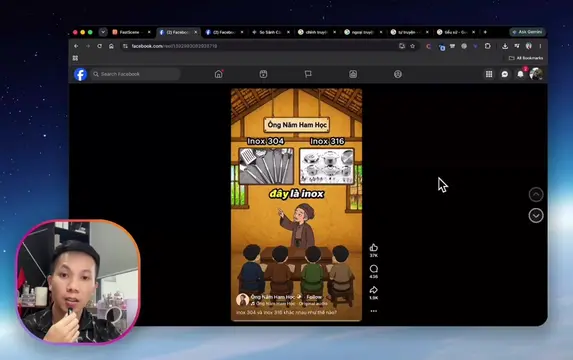The width and height of the screenshot is (573, 360).
Task: Close the FastScene tab
Action: 149,32
